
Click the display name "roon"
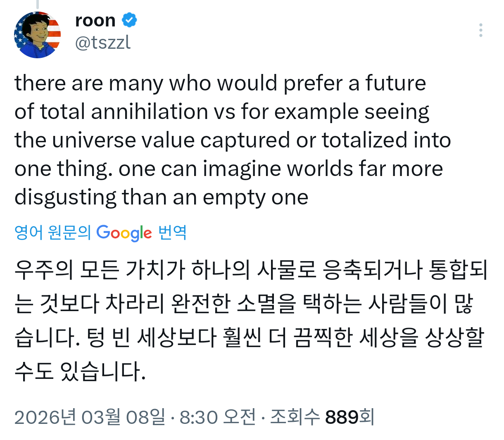[x=95, y=20]
